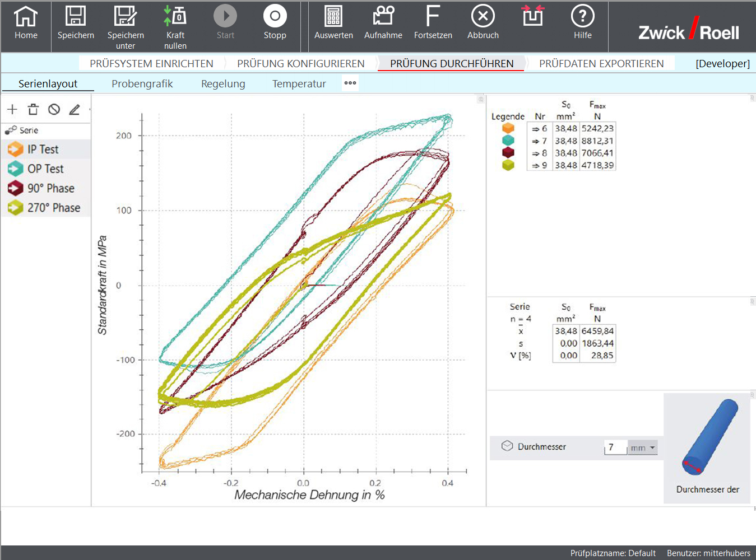Viewport: 756px width, 560px height.
Task: Switch to the Probengrafik tab
Action: (x=142, y=84)
